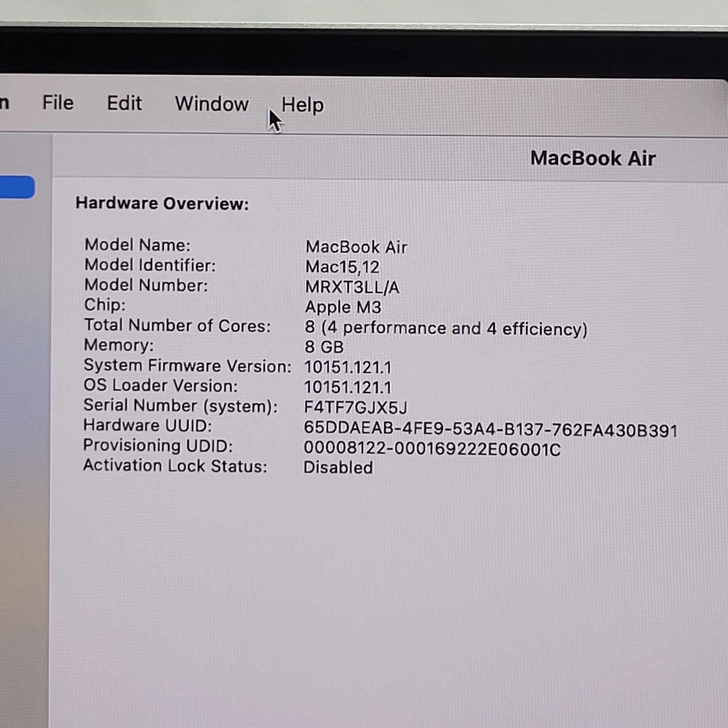728x728 pixels.
Task: Click the Model Identifier value Mac15,12
Action: click(342, 267)
